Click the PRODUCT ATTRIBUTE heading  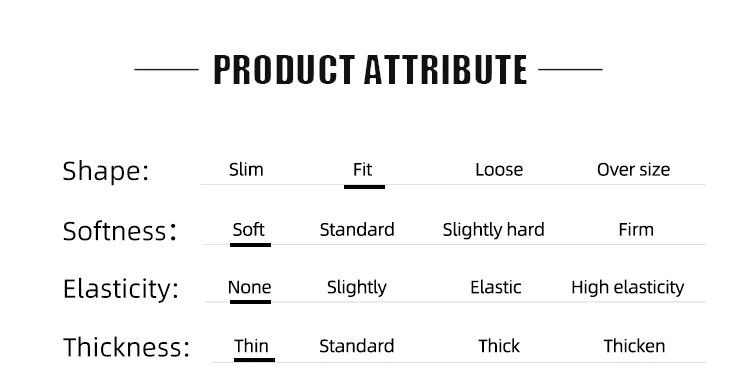[370, 70]
